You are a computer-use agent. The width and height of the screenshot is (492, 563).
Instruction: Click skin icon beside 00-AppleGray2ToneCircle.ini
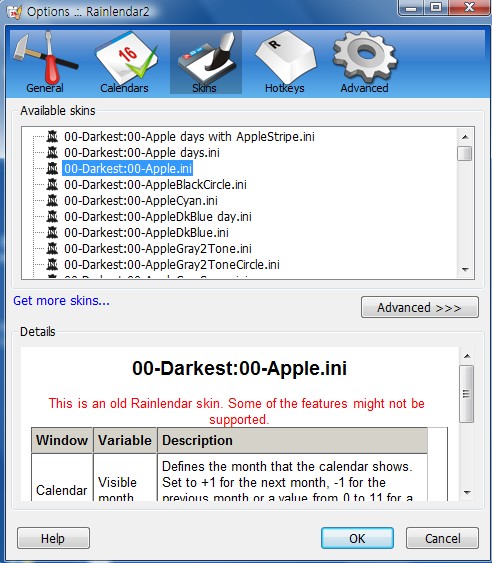[x=52, y=265]
